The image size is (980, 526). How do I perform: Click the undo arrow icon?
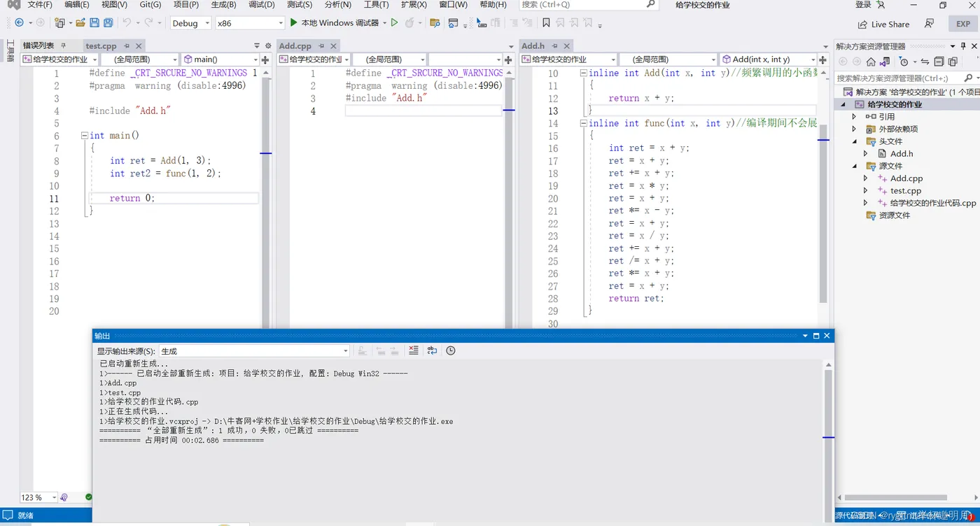point(127,23)
